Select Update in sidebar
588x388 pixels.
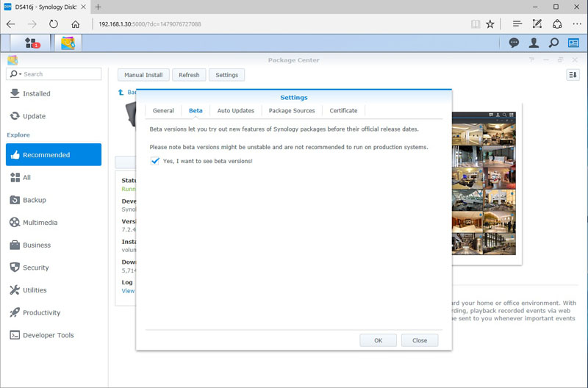[x=54, y=116]
